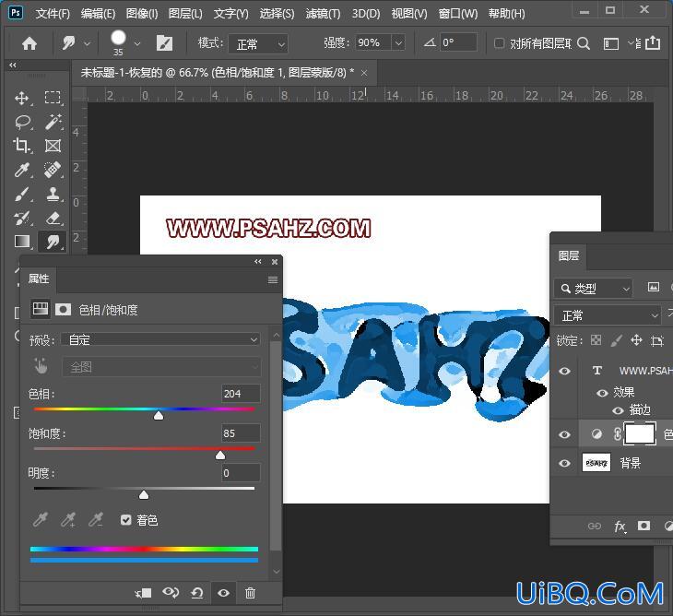The height and width of the screenshot is (616, 673).
Task: Click the search magnifier icon
Action: 584,43
